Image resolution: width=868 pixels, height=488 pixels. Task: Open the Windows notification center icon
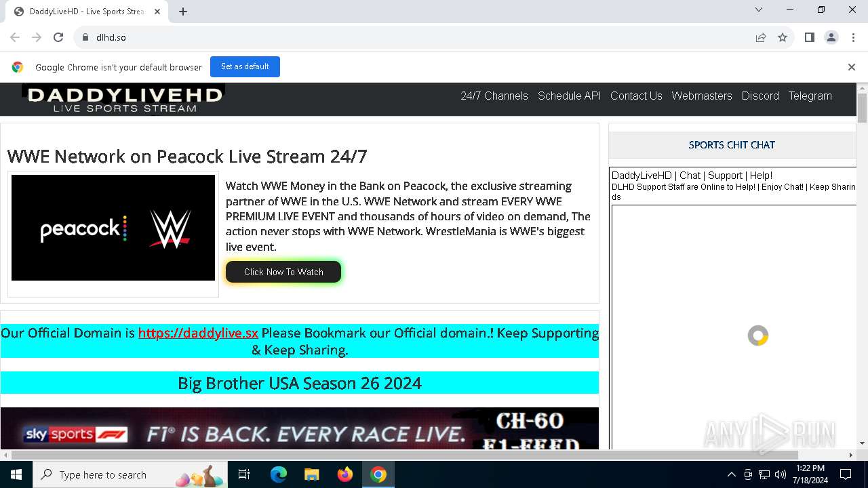pyautogui.click(x=846, y=474)
